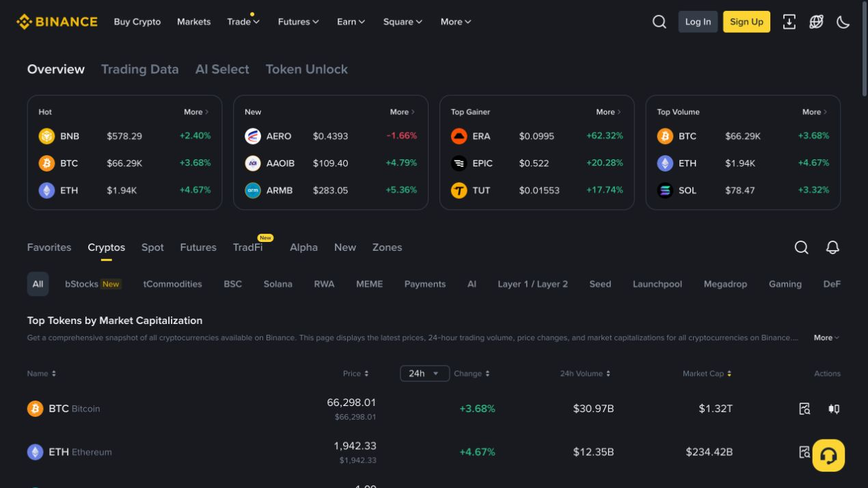Open the TradFi tab
Image resolution: width=868 pixels, height=488 pixels.
pos(248,247)
